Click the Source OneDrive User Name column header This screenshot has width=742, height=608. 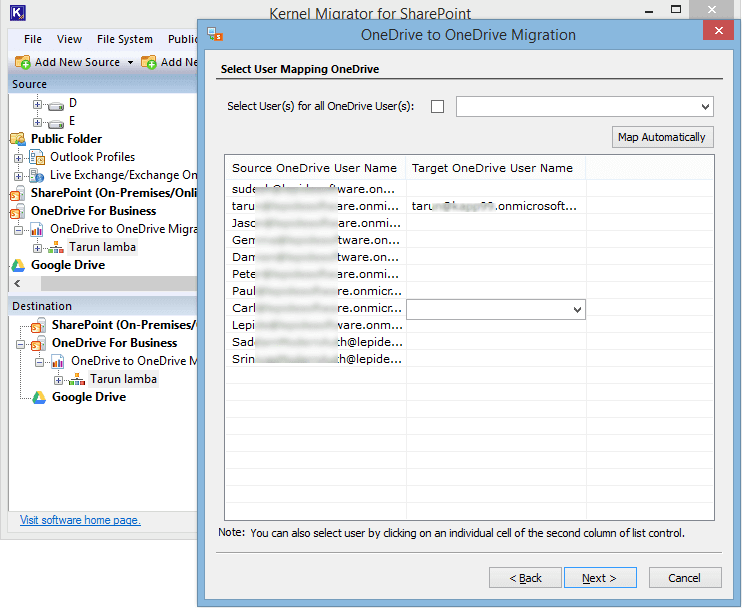(315, 168)
